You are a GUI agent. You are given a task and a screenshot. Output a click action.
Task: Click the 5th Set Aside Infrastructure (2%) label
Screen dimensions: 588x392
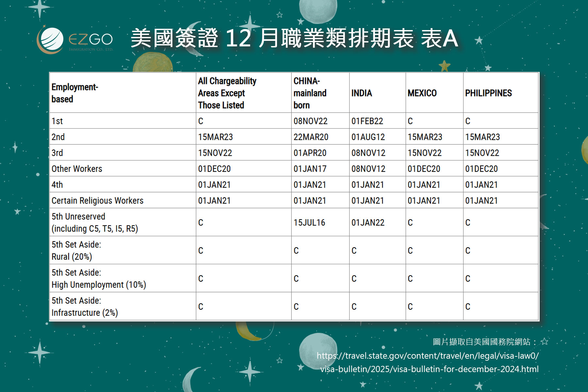point(84,307)
